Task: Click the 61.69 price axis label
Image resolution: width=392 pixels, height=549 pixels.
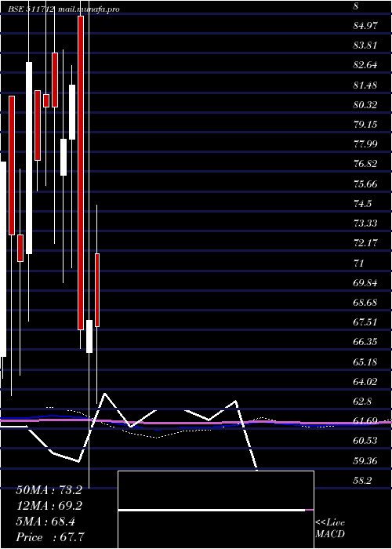Action: pyautogui.click(x=365, y=421)
